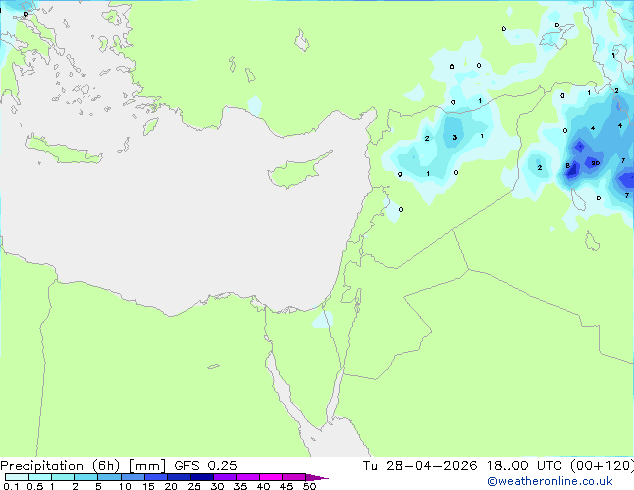Image resolution: width=634 pixels, height=490 pixels.
Task: Select the 30–35 mm purple legend swatch
Action: click(224, 477)
